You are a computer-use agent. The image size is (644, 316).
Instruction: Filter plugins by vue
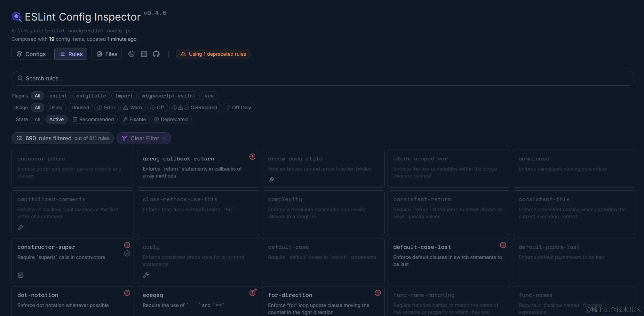point(209,96)
